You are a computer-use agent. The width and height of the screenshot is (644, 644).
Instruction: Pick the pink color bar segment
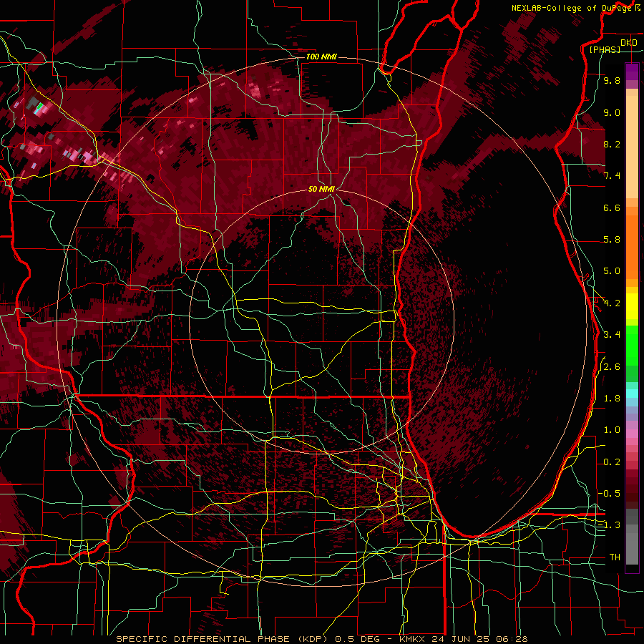coord(632,434)
